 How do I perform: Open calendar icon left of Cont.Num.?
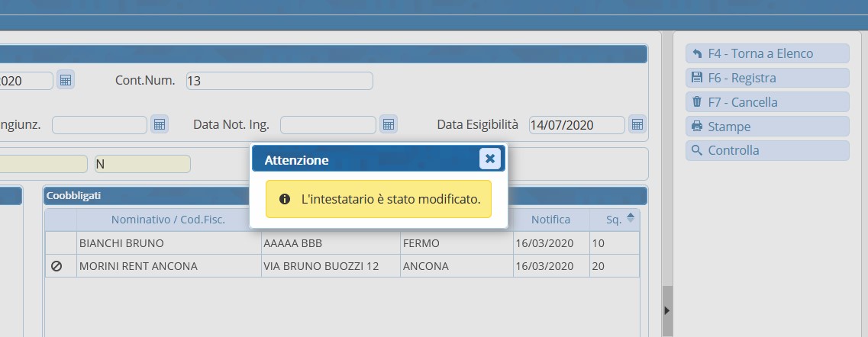pyautogui.click(x=66, y=80)
